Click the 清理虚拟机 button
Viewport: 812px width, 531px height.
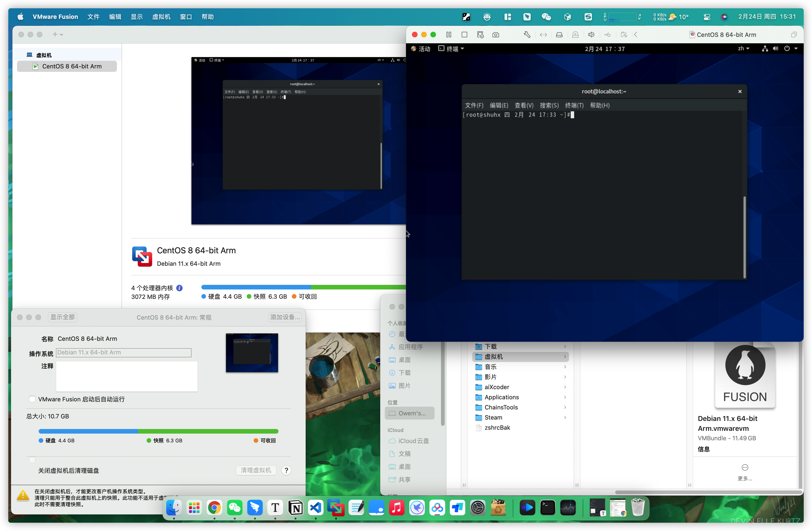pos(256,470)
